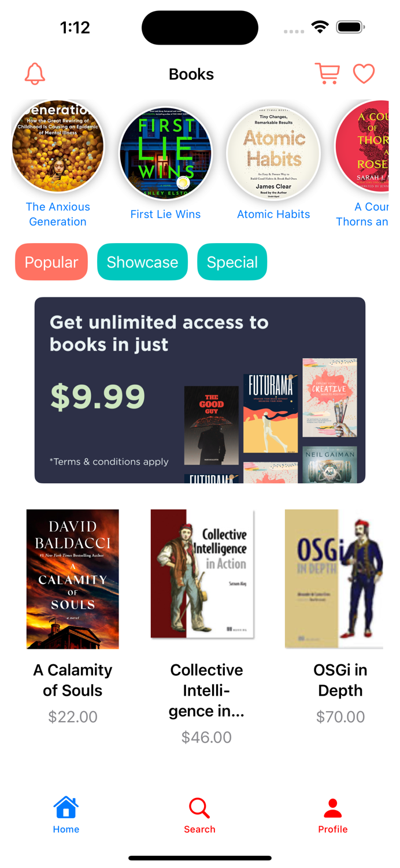The width and height of the screenshot is (400, 868).
Task: Select the Special filter chip
Action: tap(232, 262)
